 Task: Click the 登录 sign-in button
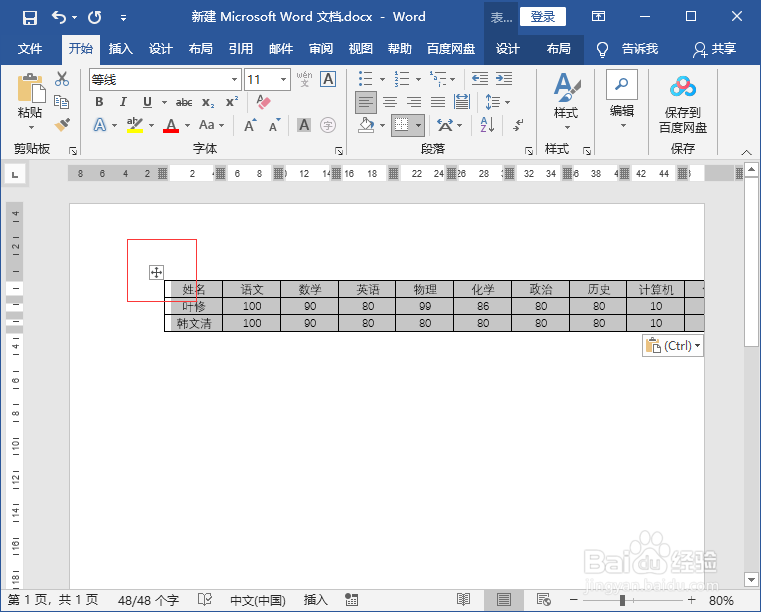tap(543, 17)
